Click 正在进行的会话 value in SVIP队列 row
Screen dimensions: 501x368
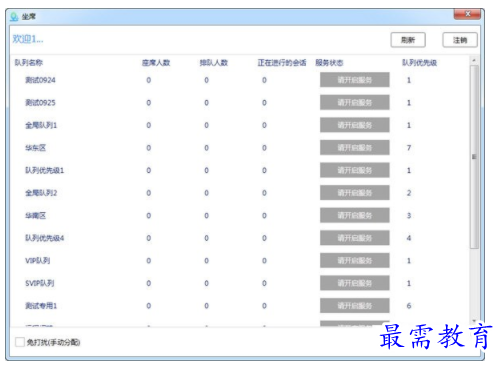pos(264,283)
